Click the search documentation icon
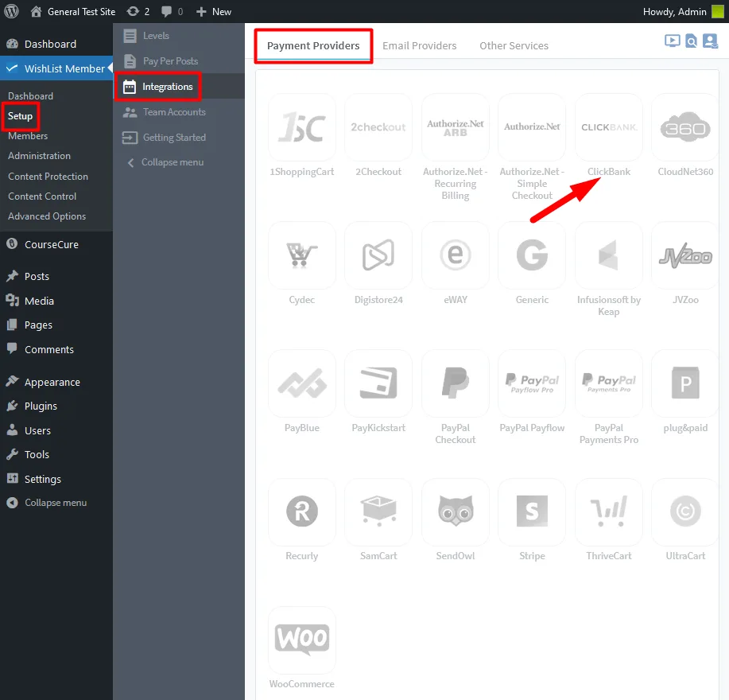Image resolution: width=729 pixels, height=700 pixels. [x=692, y=41]
